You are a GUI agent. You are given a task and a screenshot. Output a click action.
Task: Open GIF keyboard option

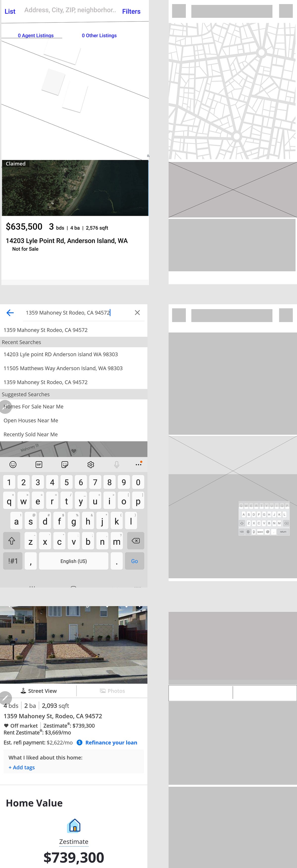(39, 465)
